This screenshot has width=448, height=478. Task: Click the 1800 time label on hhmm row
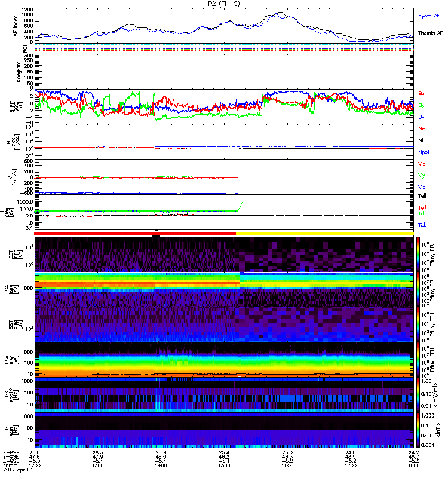[413, 465]
